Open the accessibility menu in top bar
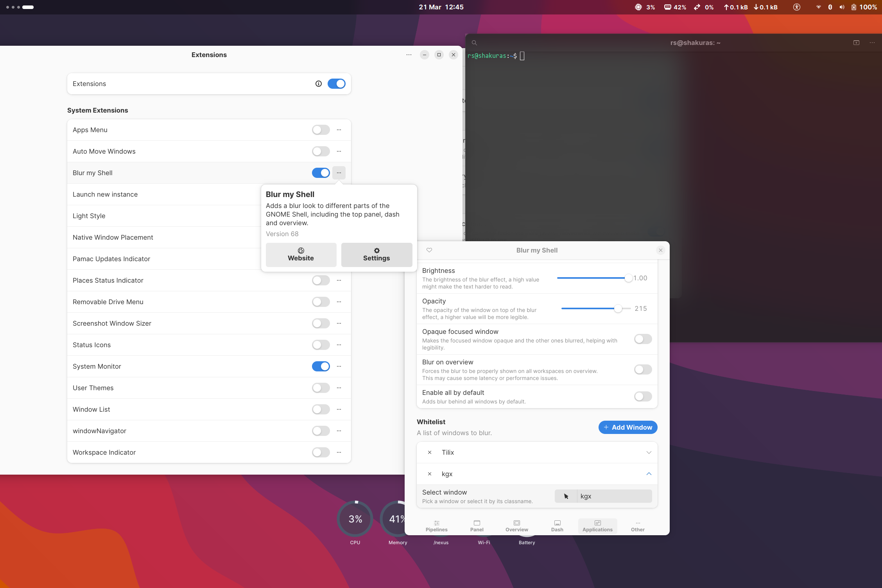Viewport: 882px width, 588px height. tap(797, 7)
